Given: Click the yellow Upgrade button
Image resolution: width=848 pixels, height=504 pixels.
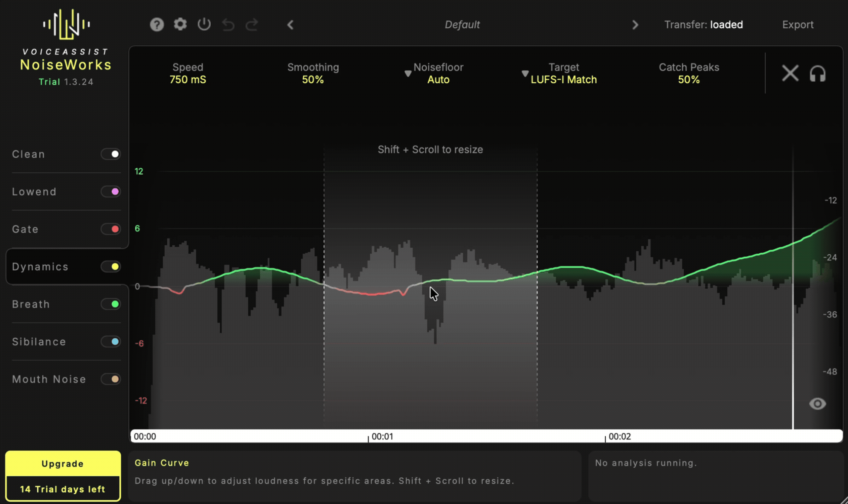Looking at the screenshot, I should (63, 463).
